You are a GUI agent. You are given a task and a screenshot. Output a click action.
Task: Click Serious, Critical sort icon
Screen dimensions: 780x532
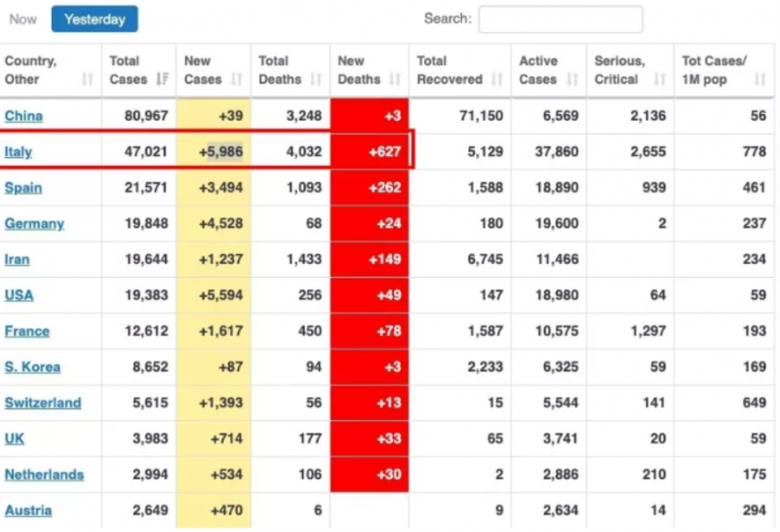pos(659,80)
